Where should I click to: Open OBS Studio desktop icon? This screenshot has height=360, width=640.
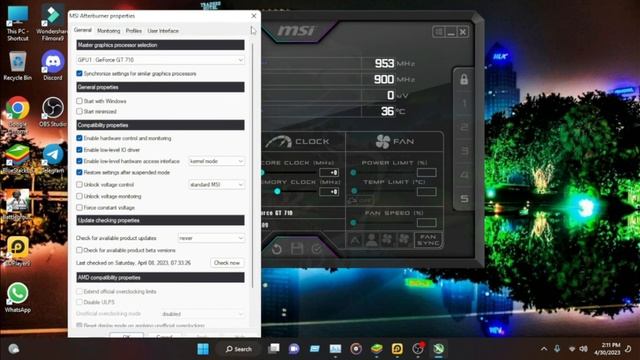53,112
